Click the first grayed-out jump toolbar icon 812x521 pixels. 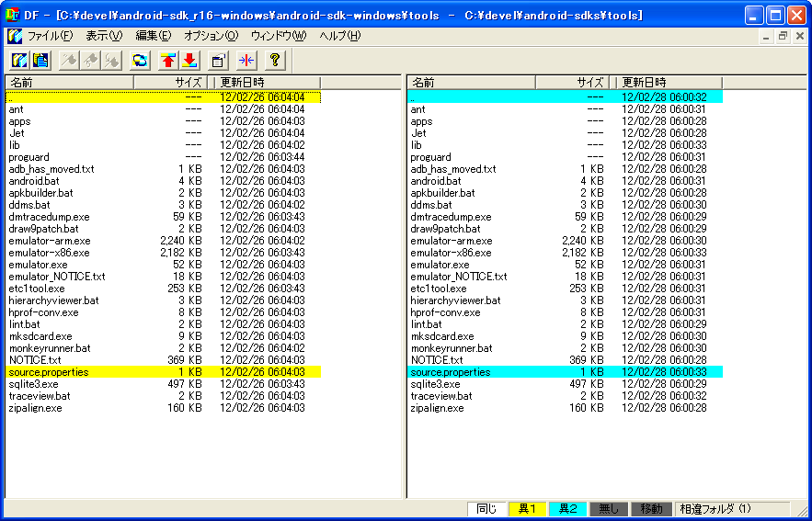click(68, 61)
